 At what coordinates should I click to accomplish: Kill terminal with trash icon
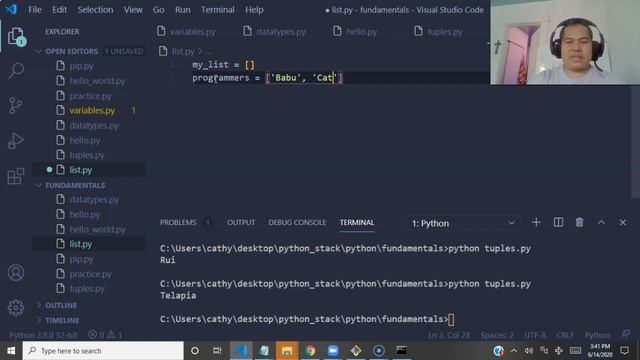point(579,222)
